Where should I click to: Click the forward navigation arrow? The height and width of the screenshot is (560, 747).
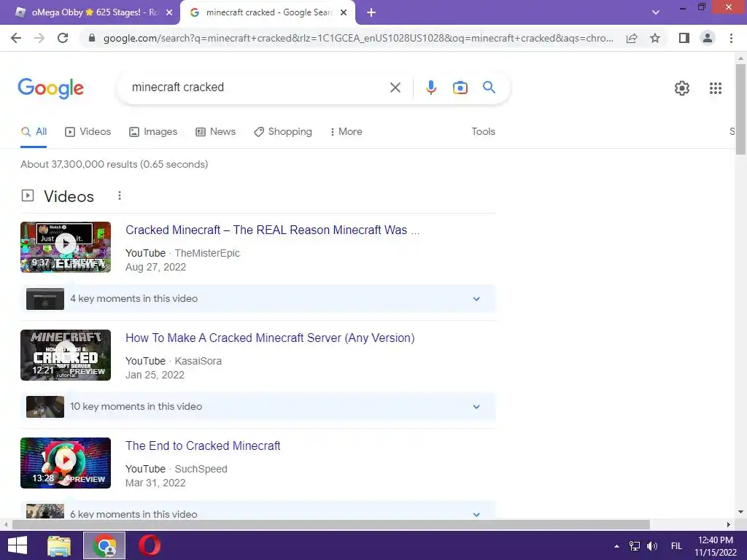39,38
